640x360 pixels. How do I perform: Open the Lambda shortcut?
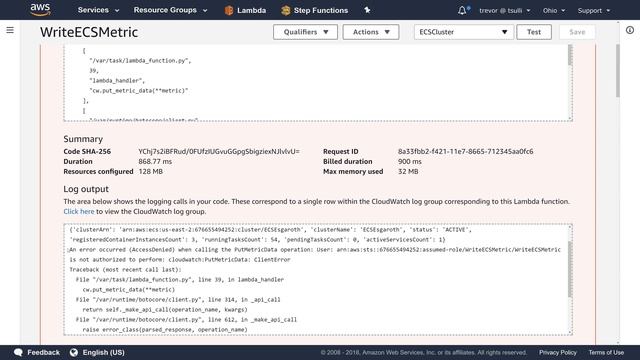click(x=245, y=11)
